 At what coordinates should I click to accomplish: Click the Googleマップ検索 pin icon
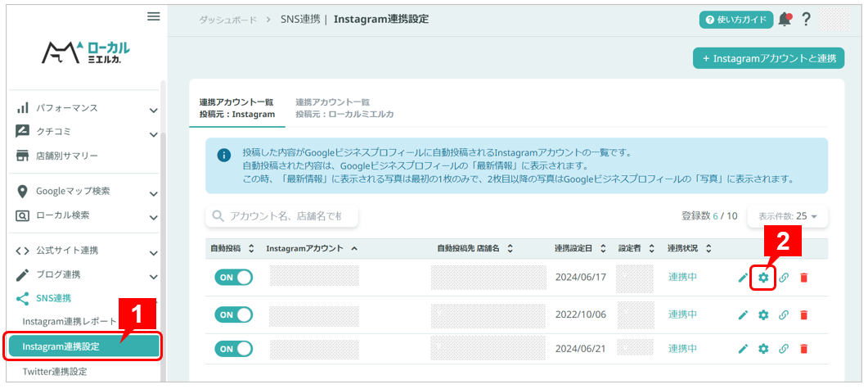[x=22, y=191]
